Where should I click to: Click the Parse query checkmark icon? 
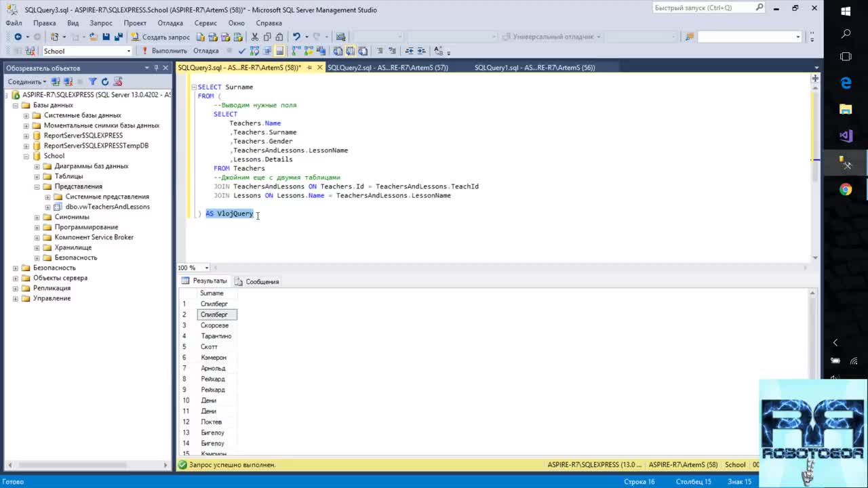pyautogui.click(x=242, y=51)
